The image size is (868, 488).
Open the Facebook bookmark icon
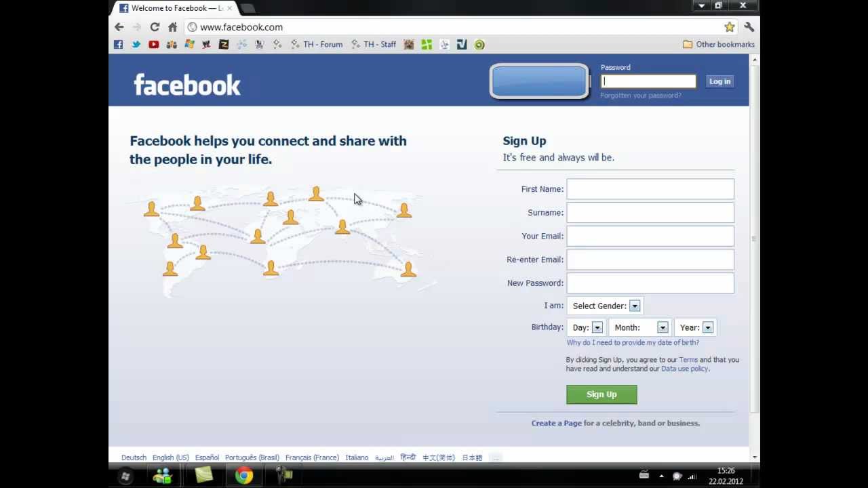119,45
